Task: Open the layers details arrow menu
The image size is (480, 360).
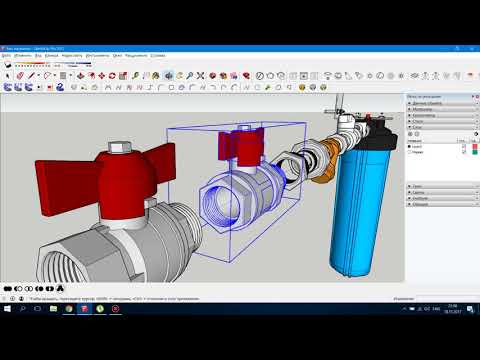Action: click(476, 134)
